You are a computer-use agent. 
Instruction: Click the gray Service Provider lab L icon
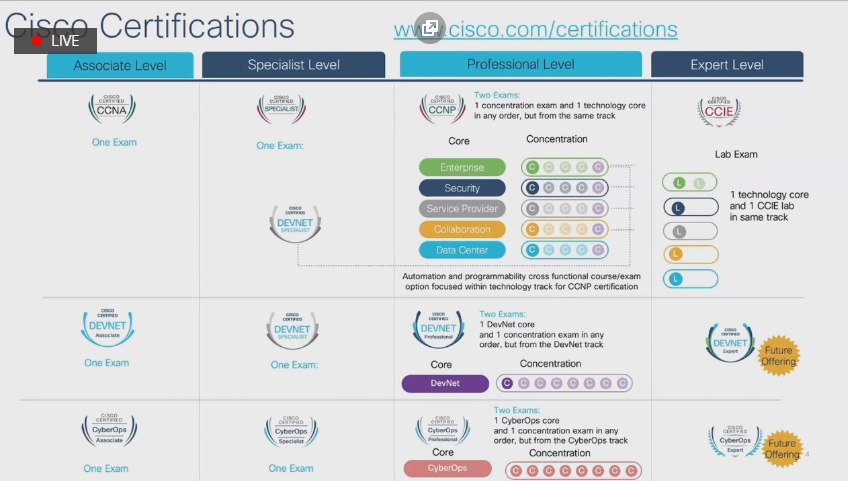pos(679,232)
